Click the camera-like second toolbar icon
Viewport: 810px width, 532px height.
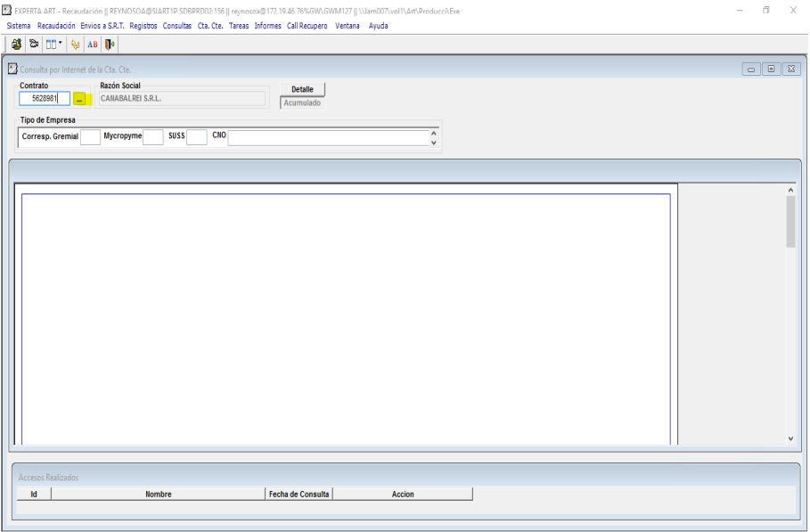[x=34, y=44]
